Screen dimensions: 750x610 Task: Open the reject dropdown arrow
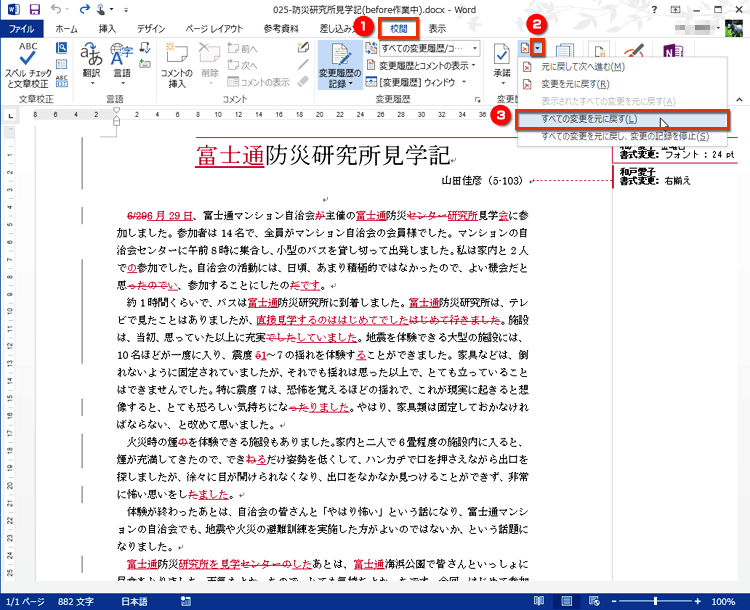coord(538,48)
